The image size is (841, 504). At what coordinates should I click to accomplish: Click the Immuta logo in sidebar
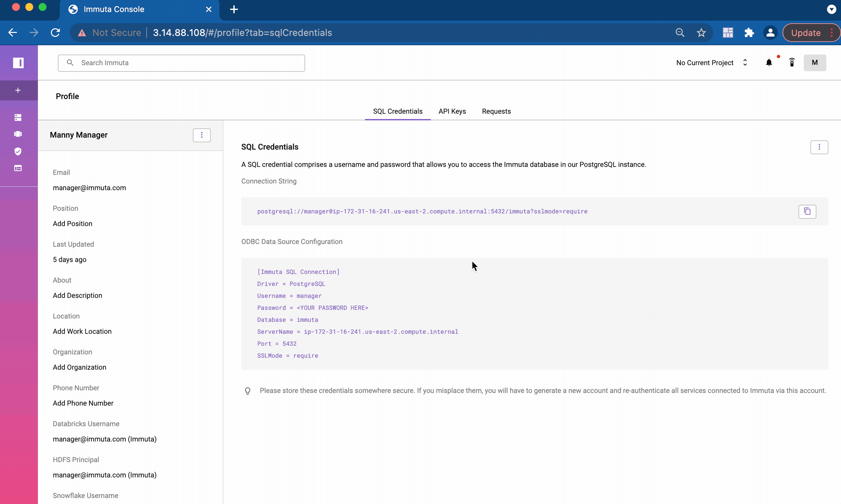18,63
